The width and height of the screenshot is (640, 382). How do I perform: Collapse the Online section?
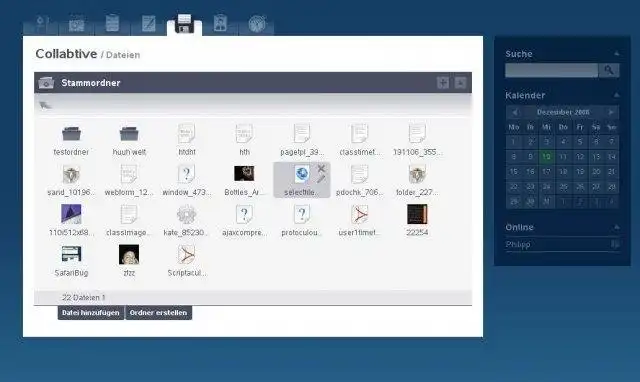(x=616, y=227)
